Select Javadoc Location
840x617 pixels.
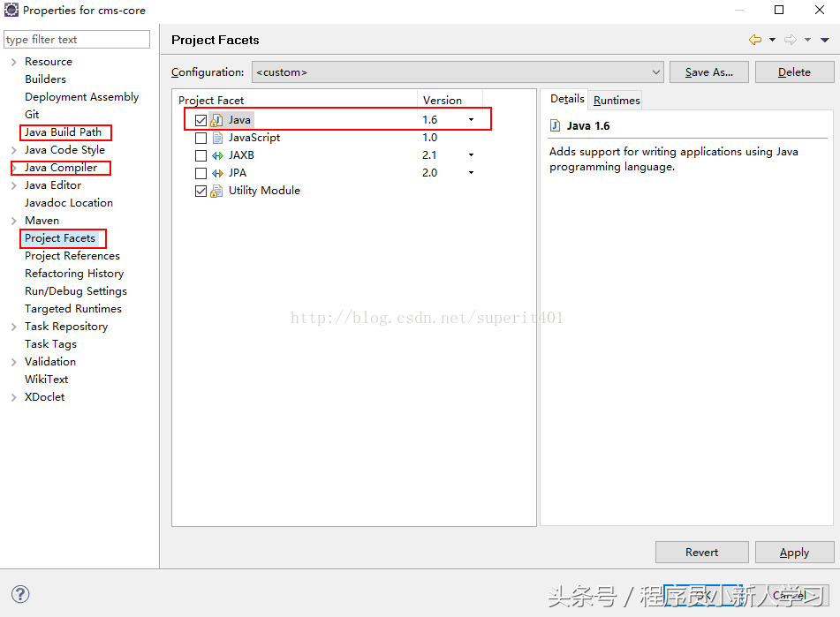coord(69,203)
